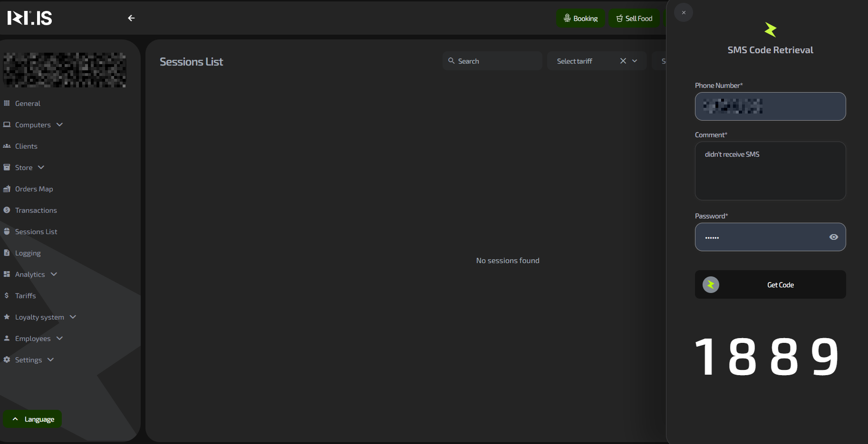The image size is (868, 444).
Task: Clear the Select tariff filter
Action: [623, 61]
